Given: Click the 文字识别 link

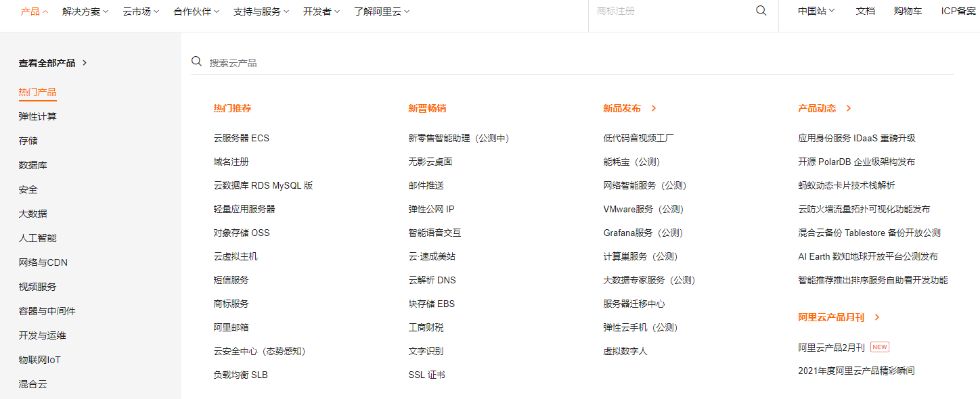Looking at the screenshot, I should [426, 351].
